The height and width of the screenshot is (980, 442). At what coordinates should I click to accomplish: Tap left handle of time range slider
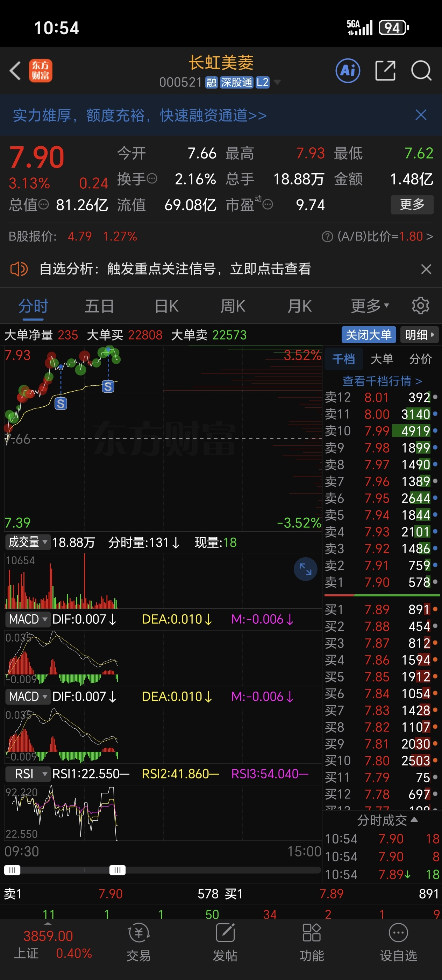click(x=12, y=870)
